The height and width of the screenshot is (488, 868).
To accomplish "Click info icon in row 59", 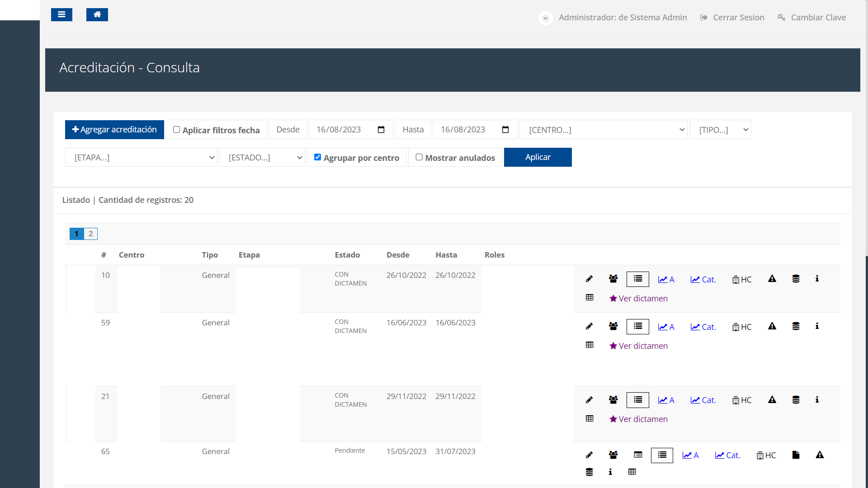I will click(x=817, y=326).
